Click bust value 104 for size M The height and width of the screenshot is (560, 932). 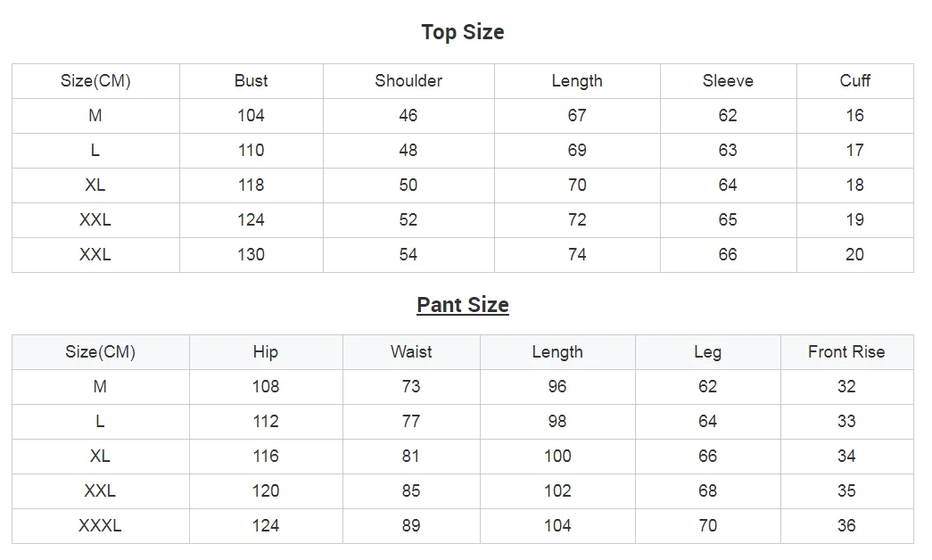(251, 116)
